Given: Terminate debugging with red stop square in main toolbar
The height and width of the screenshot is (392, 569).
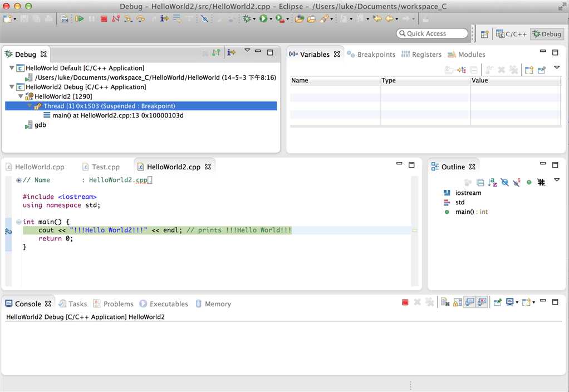Looking at the screenshot, I should (x=104, y=19).
